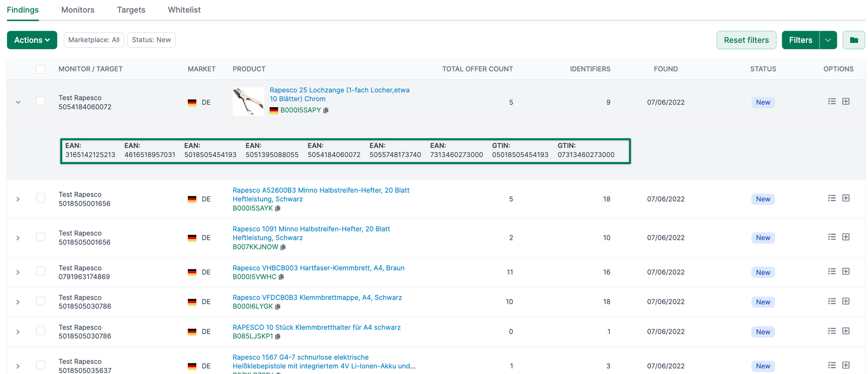Copy ASIN B000I5SAPY to clipboard
Viewport: 868px width, 374px height.
point(326,110)
